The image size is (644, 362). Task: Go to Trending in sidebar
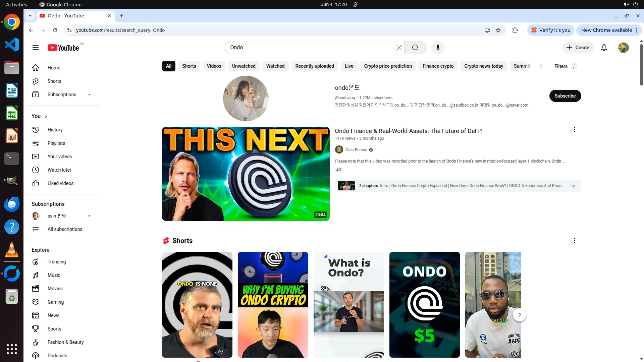point(56,262)
